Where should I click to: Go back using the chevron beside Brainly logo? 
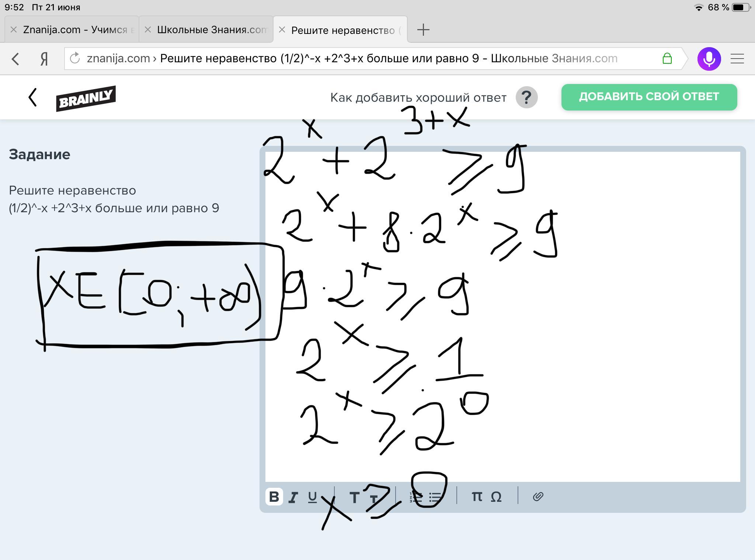tap(33, 97)
